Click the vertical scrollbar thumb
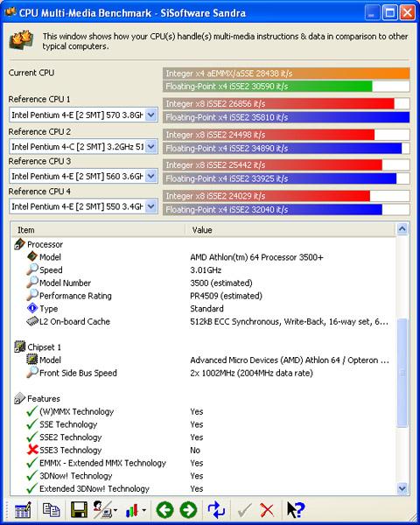 [x=402, y=373]
